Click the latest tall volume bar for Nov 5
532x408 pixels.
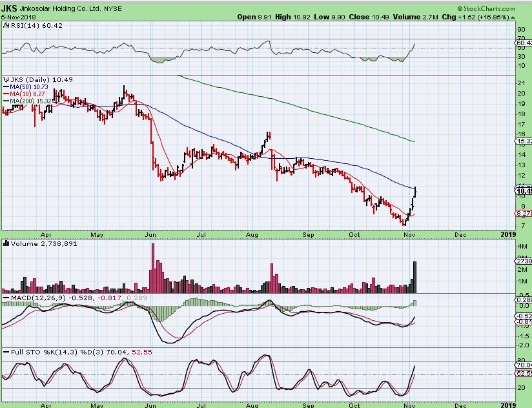[x=414, y=277]
